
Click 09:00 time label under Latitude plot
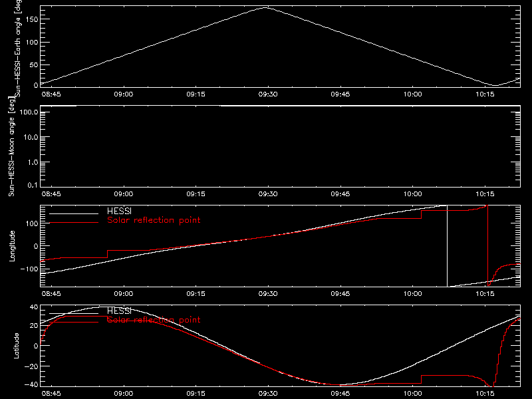pyautogui.click(x=124, y=393)
